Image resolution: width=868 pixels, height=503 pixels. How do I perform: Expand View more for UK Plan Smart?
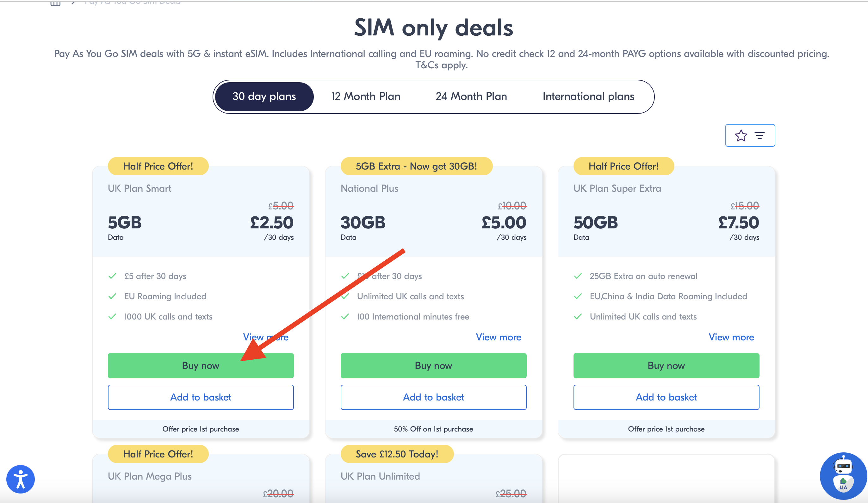pyautogui.click(x=266, y=337)
